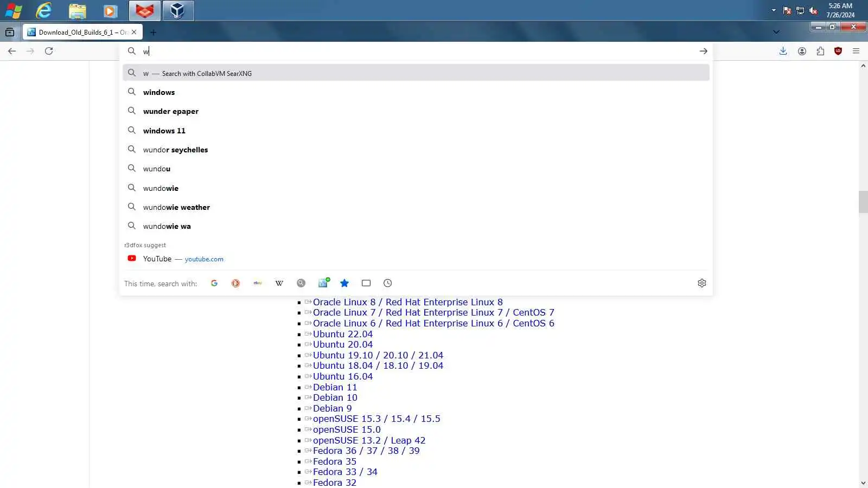Add the page's search engine icon

[323, 283]
